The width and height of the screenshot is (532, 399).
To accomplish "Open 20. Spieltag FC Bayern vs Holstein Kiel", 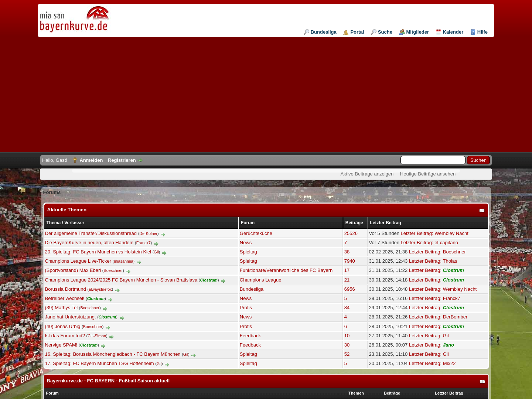I will tap(98, 252).
